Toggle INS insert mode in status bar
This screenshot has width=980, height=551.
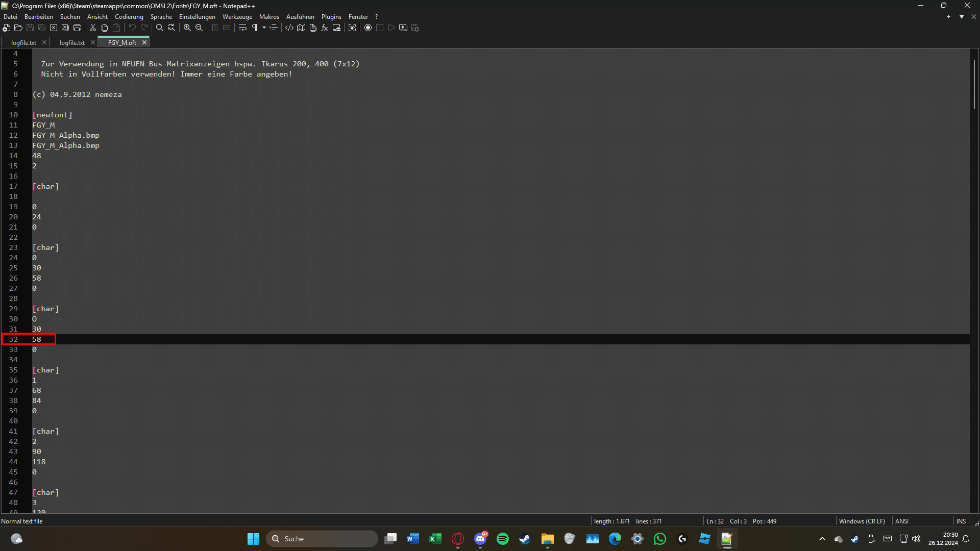(x=961, y=521)
